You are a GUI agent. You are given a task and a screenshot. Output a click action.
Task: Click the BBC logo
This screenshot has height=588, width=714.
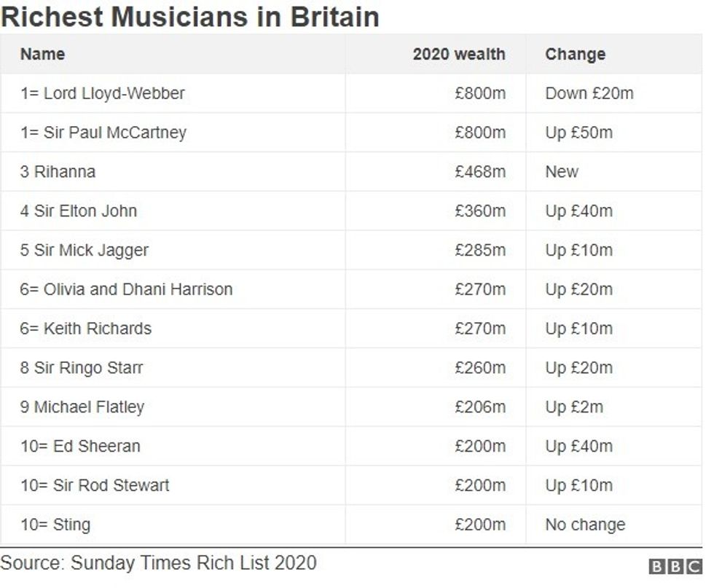[676, 567]
